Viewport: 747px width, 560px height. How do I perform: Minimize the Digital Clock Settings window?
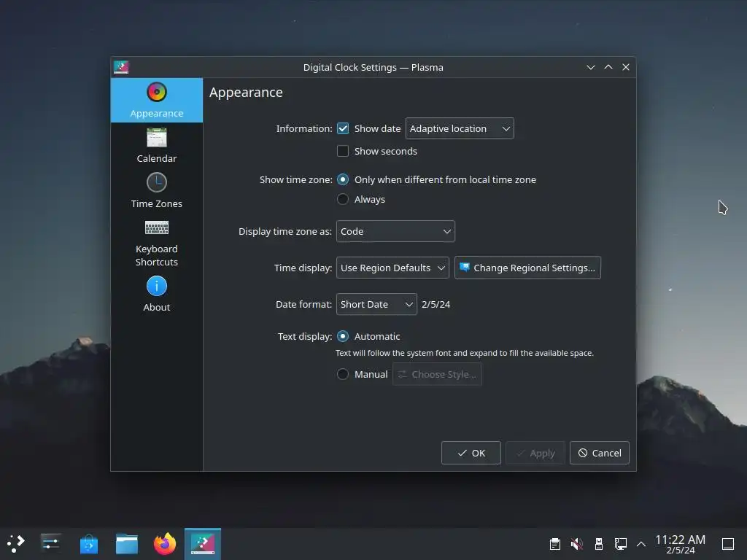[x=591, y=67]
